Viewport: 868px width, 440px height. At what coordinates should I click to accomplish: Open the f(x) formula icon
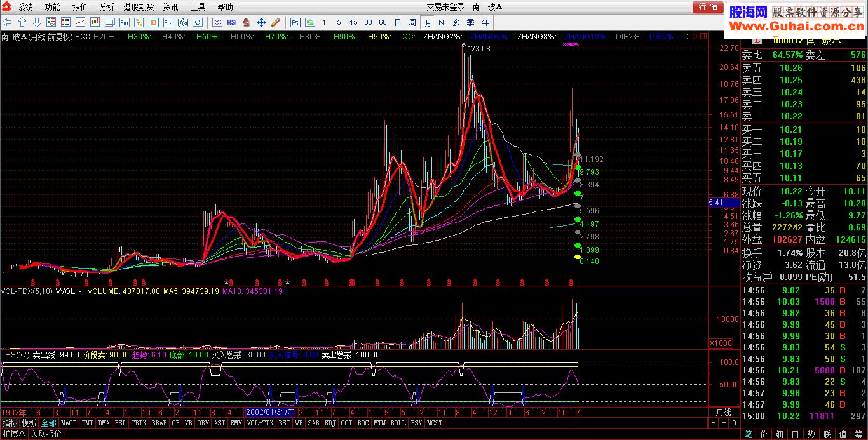tap(183, 22)
